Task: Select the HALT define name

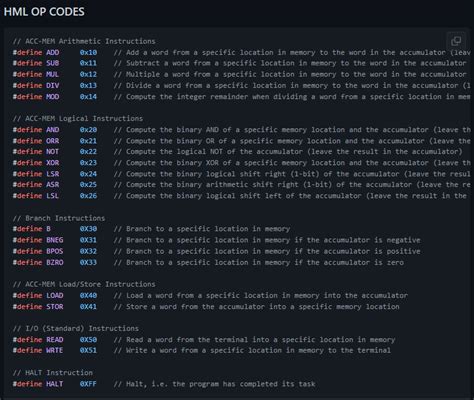Action: (55, 384)
